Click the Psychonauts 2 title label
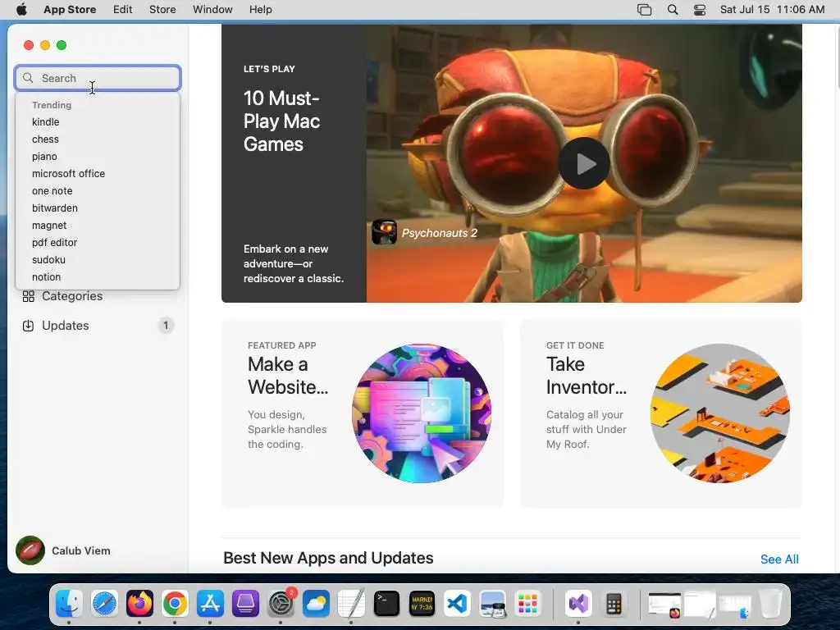Screen dimensions: 840x630 (x=440, y=233)
